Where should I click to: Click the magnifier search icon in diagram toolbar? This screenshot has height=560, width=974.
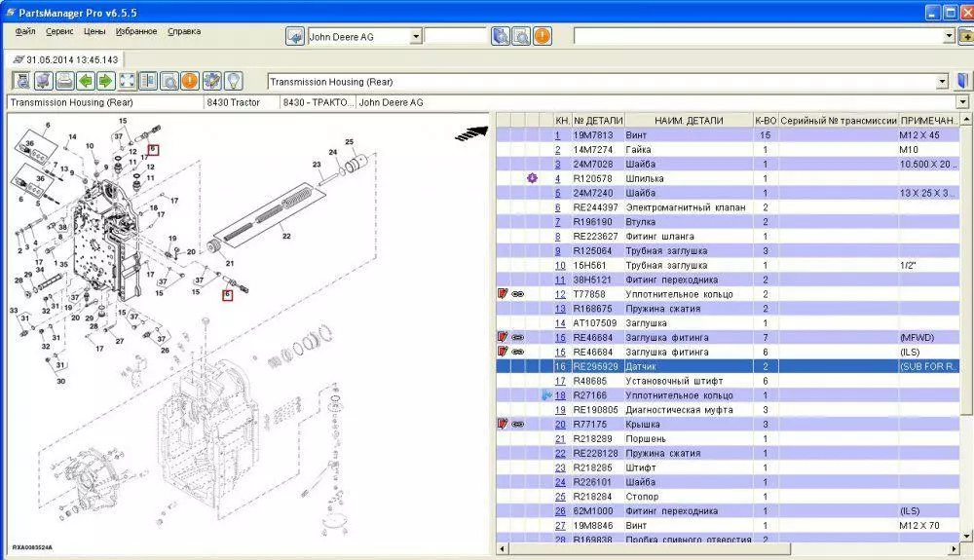pyautogui.click(x=169, y=81)
